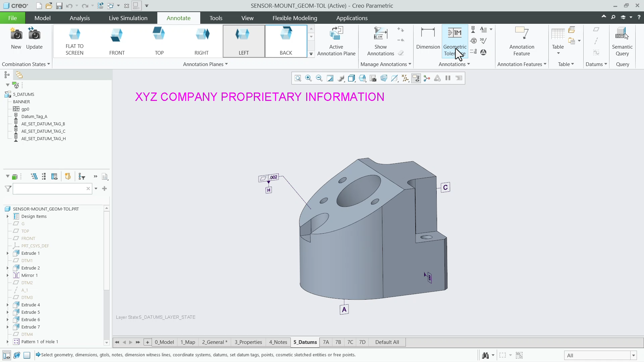Expand the Mirror 1 feature node
Viewport: 644px width, 362px height.
(x=7, y=275)
